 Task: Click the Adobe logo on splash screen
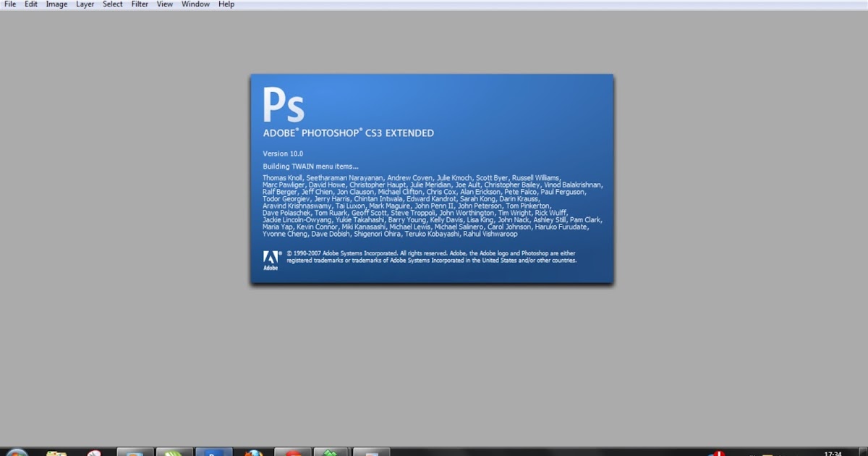pos(271,261)
